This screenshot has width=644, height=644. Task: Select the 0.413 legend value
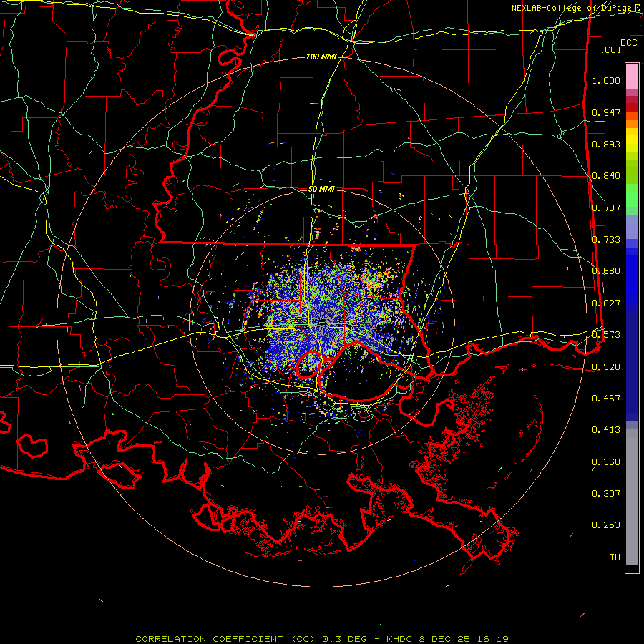606,430
